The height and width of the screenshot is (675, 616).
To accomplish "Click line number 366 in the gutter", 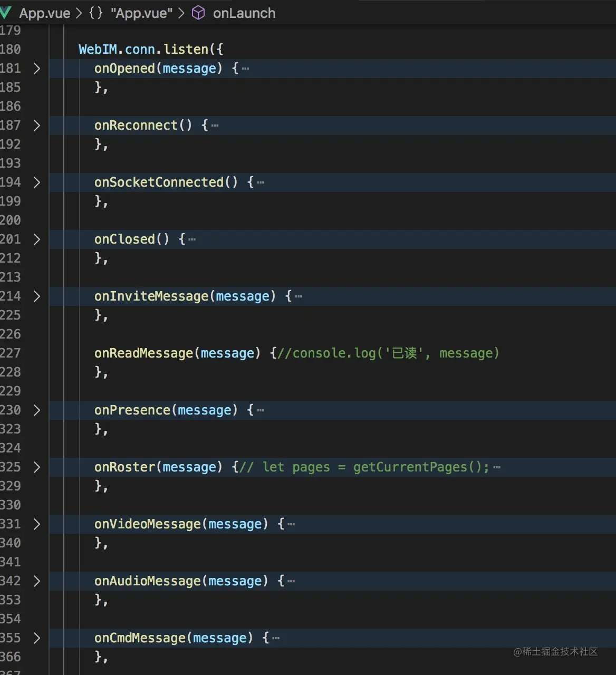I will (x=11, y=657).
